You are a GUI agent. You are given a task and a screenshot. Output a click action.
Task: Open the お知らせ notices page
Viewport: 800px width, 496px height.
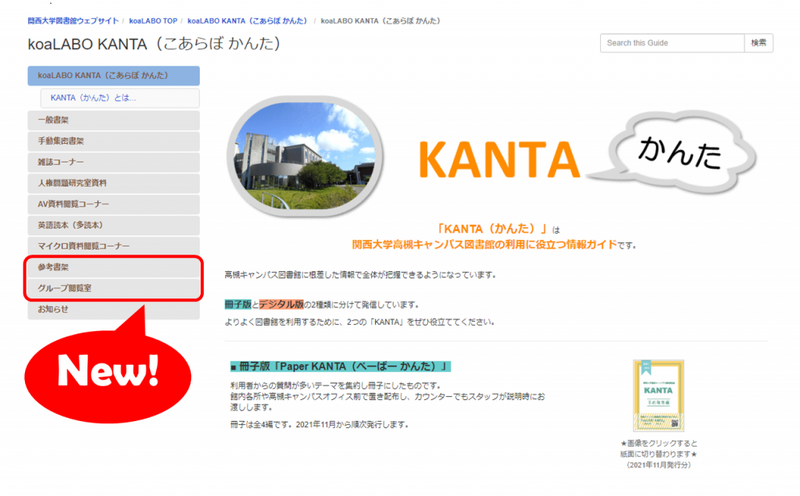tap(52, 309)
